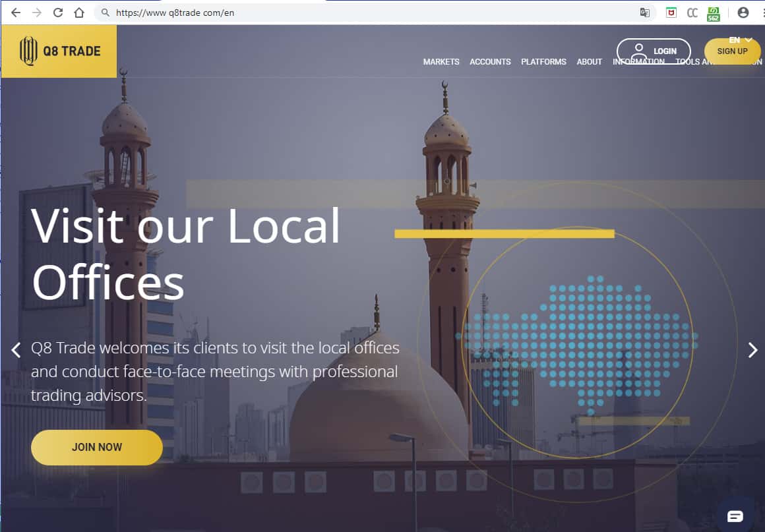
Task: Open the red shield extension icon
Action: (671, 13)
